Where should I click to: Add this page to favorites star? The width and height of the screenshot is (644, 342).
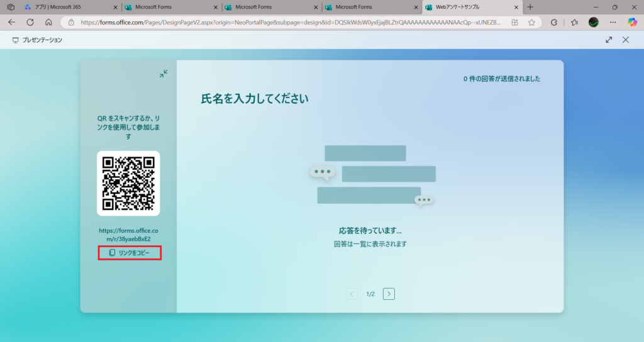[531, 23]
